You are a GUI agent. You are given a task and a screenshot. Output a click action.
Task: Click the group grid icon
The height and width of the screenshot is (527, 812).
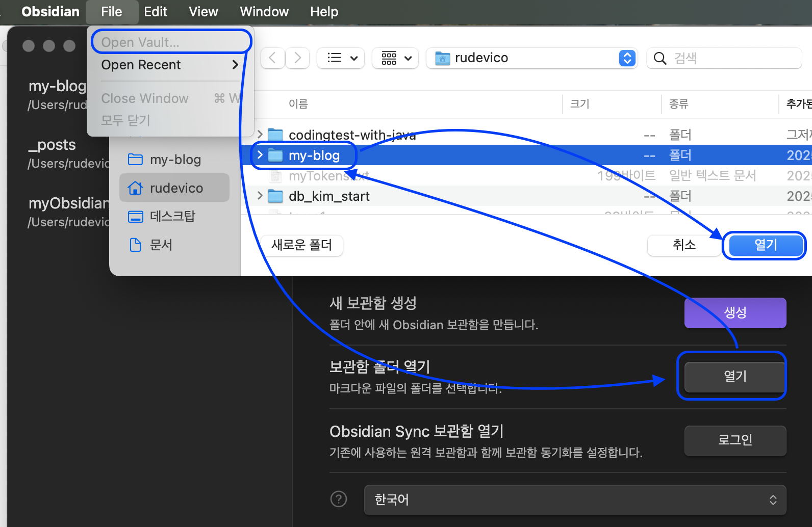389,58
